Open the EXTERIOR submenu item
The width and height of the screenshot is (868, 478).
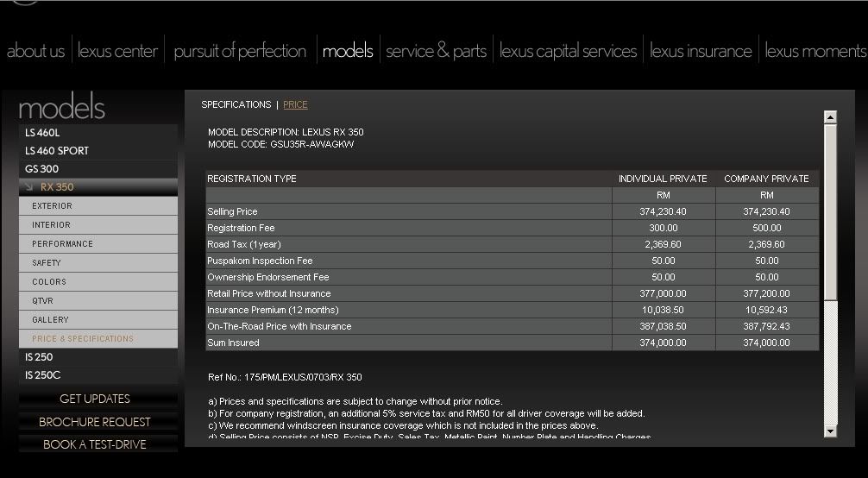click(53, 206)
